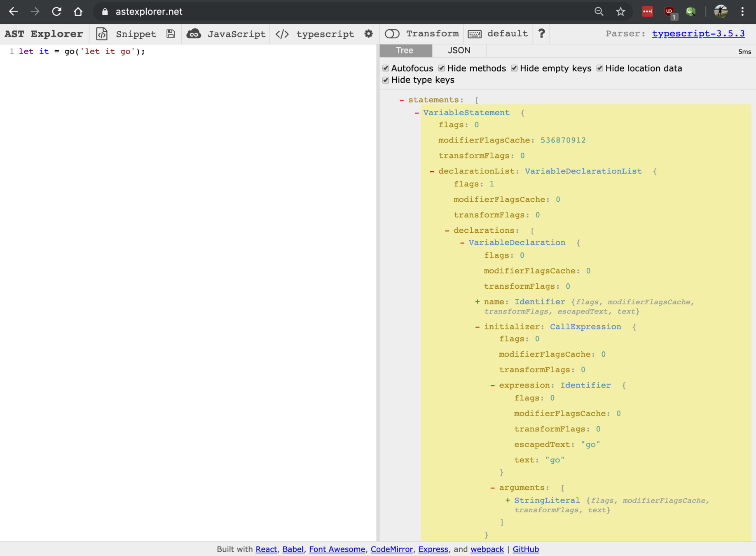Click the CallExpression type name
756x556 pixels.
click(585, 327)
